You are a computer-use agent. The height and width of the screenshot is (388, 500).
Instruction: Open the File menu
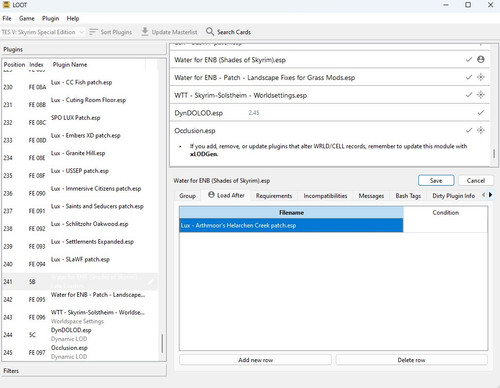[7, 18]
